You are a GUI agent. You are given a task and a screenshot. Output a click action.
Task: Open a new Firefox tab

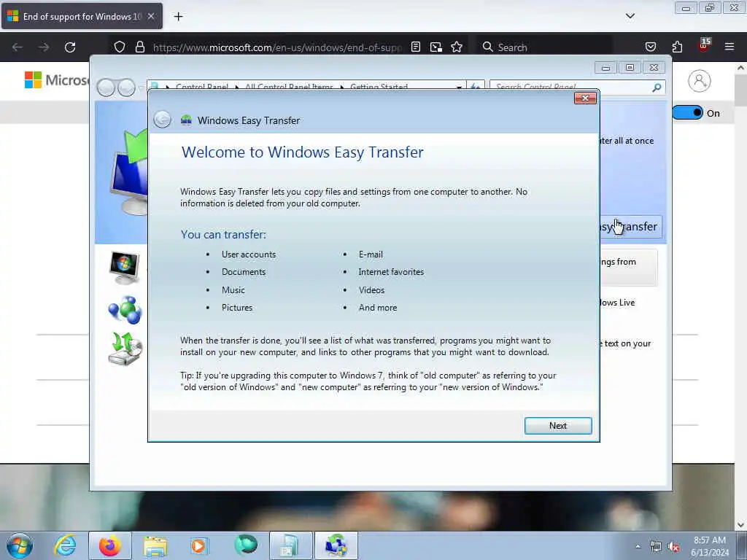click(x=178, y=17)
